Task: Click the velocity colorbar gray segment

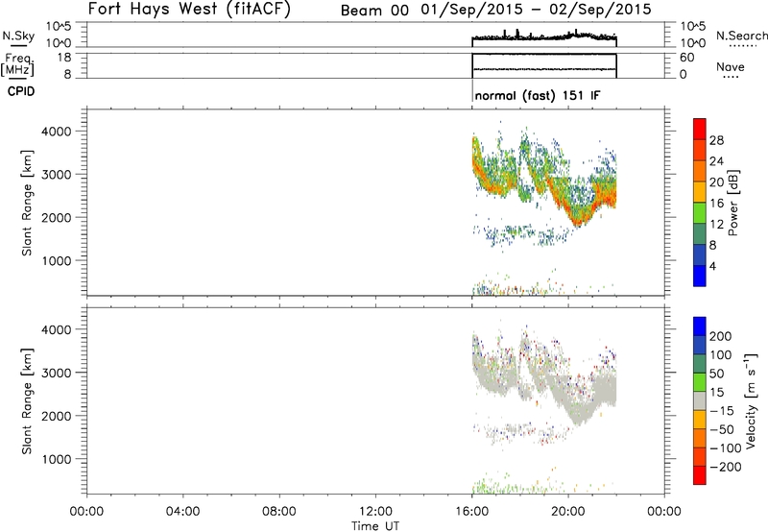Action: pyautogui.click(x=700, y=401)
